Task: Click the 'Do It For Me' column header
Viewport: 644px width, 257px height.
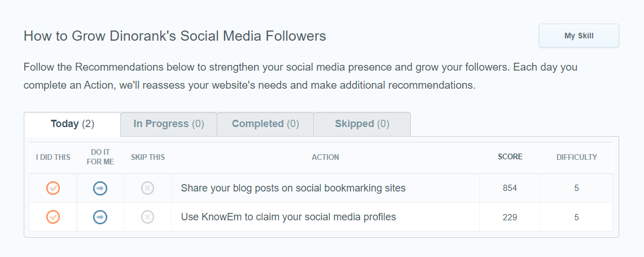Action: [x=100, y=157]
